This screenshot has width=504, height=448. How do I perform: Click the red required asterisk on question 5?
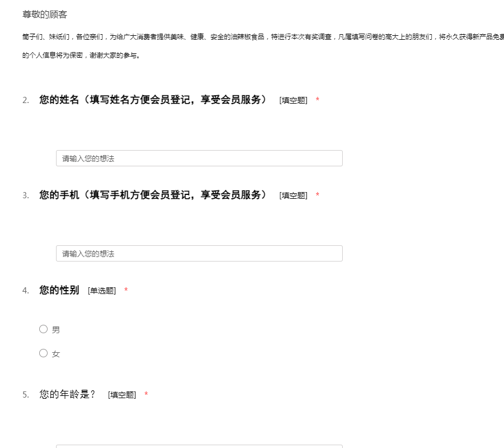pos(146,395)
